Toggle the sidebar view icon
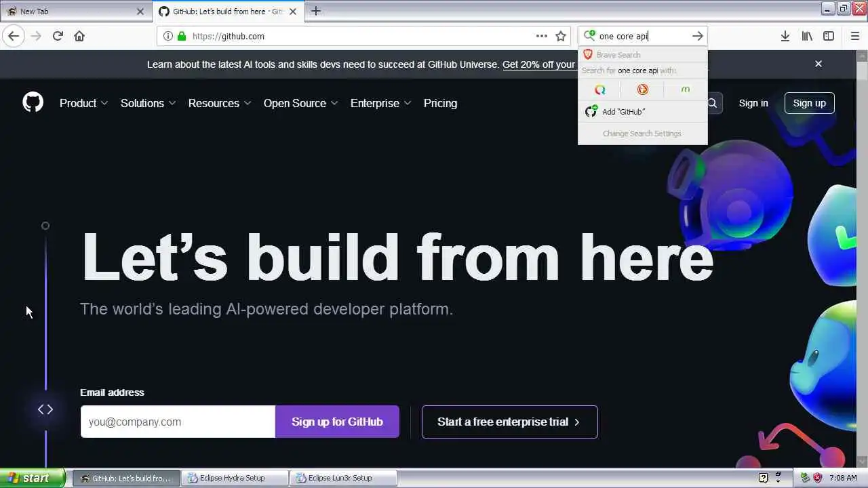 tap(829, 36)
